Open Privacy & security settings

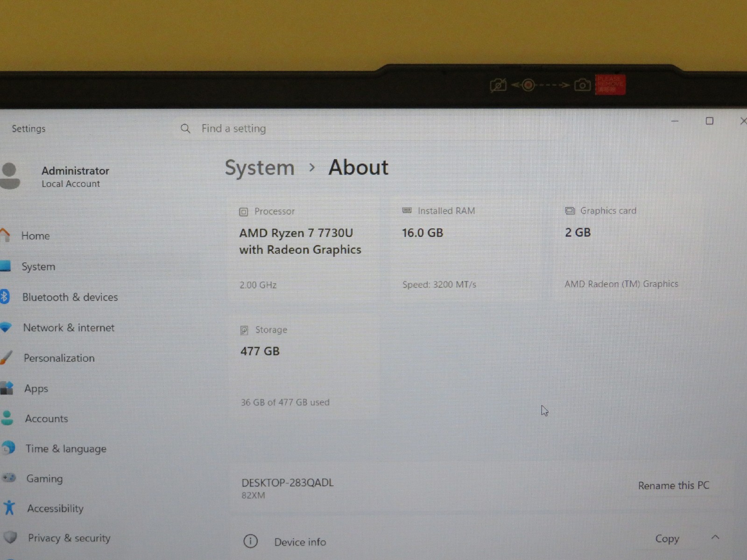69,538
